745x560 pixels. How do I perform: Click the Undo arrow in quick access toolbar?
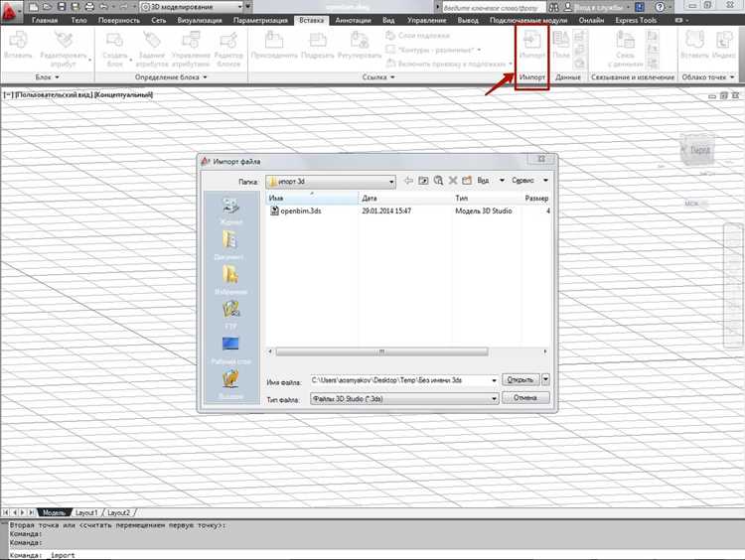(104, 7)
